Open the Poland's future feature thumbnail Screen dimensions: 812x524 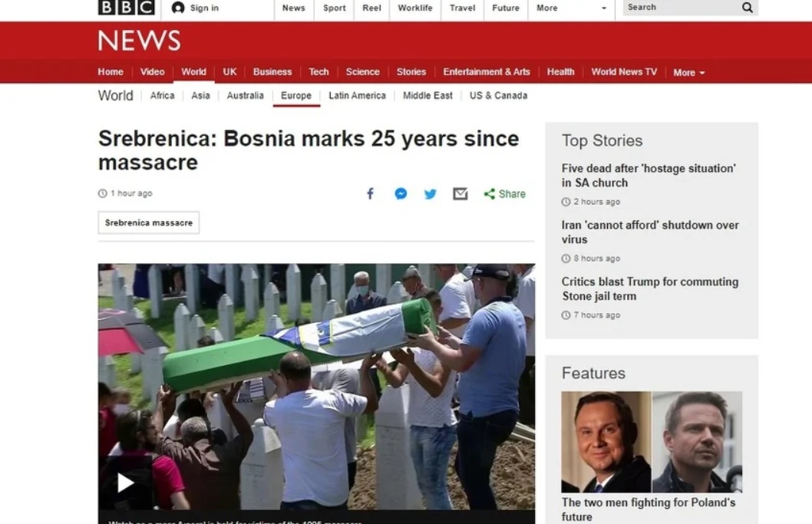(652, 442)
